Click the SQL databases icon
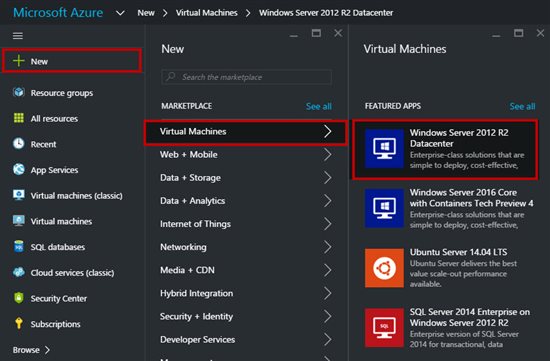This screenshot has height=361, width=550. (x=19, y=246)
